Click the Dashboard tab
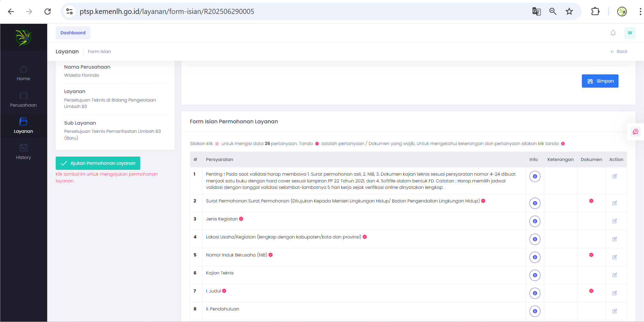The width and height of the screenshot is (644, 322). pos(73,33)
